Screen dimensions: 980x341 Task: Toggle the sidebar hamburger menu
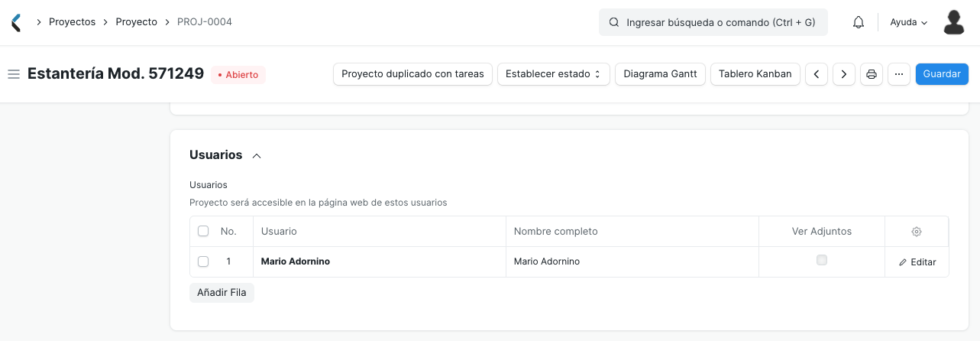(x=13, y=74)
